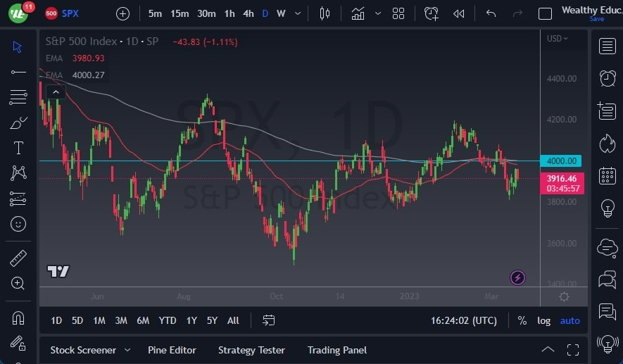The height and width of the screenshot is (364, 623).
Task: Add symbol with the plus button
Action: tap(122, 14)
